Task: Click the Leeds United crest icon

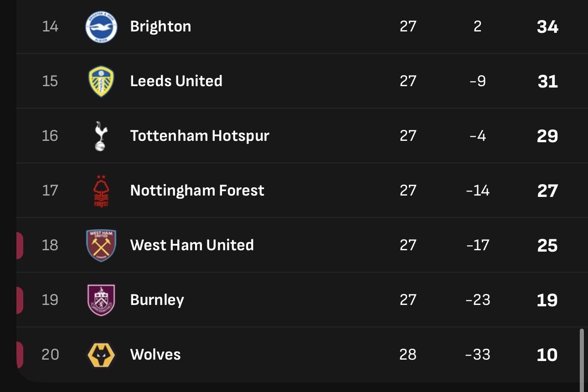Action: pos(101,82)
